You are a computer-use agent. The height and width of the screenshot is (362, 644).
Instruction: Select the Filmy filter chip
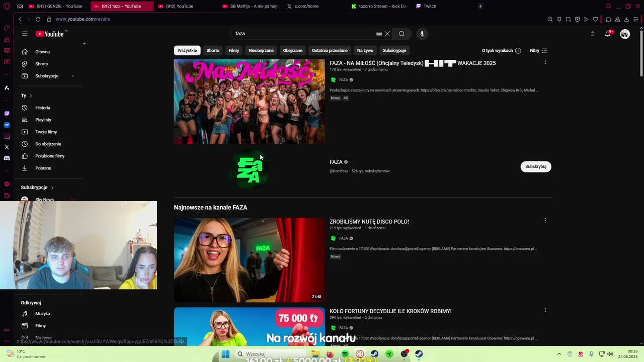click(x=234, y=50)
